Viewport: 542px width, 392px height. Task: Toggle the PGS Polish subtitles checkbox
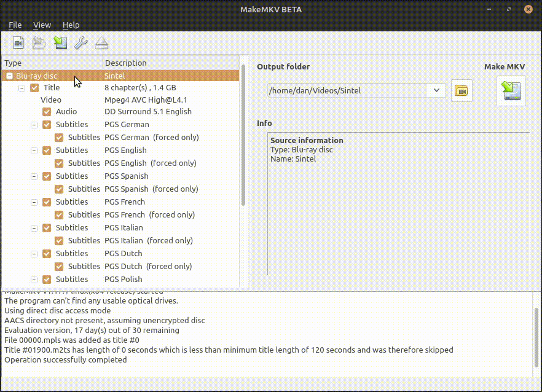pos(47,280)
